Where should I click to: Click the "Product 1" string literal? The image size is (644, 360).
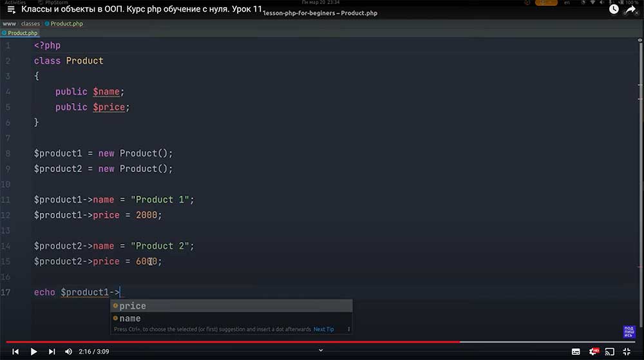(x=160, y=200)
